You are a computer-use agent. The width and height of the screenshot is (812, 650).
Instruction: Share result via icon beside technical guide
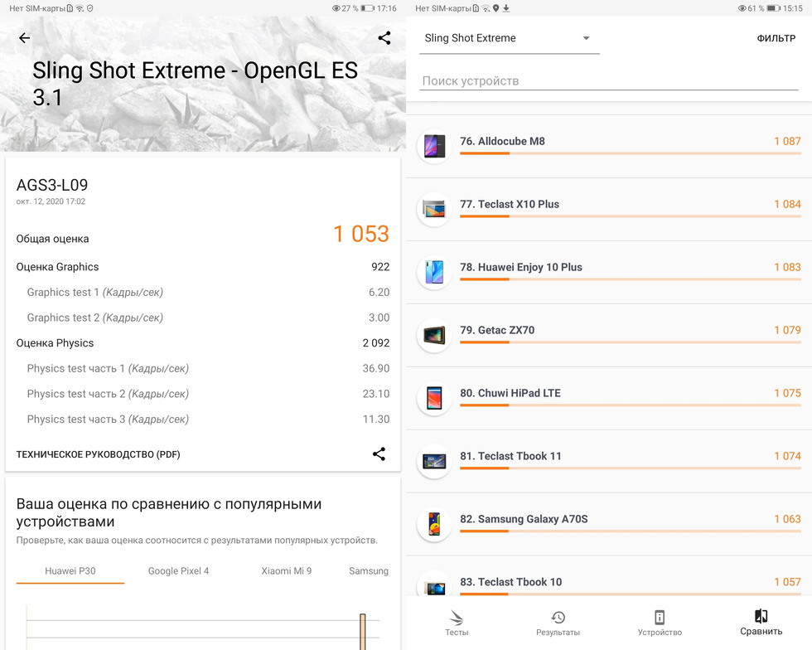coord(379,454)
